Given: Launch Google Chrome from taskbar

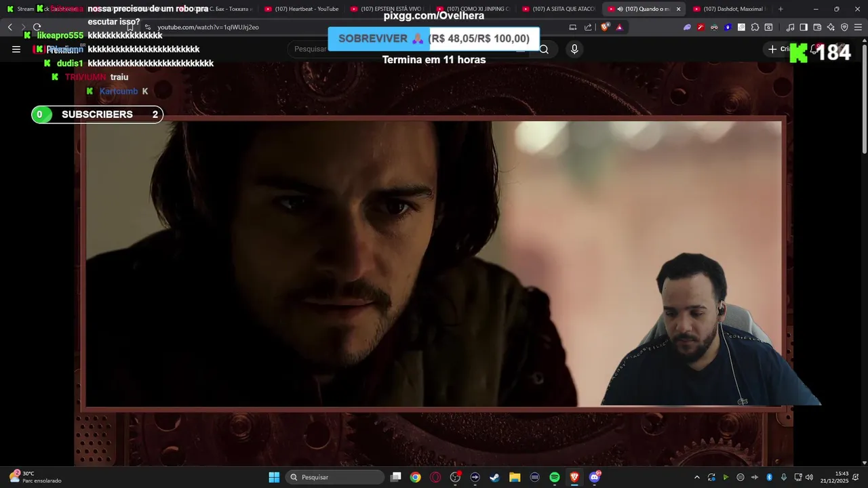Looking at the screenshot, I should (x=415, y=477).
